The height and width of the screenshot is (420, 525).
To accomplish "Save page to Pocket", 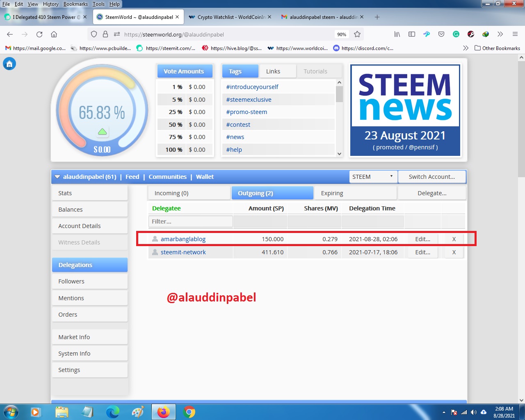I will [x=441, y=34].
